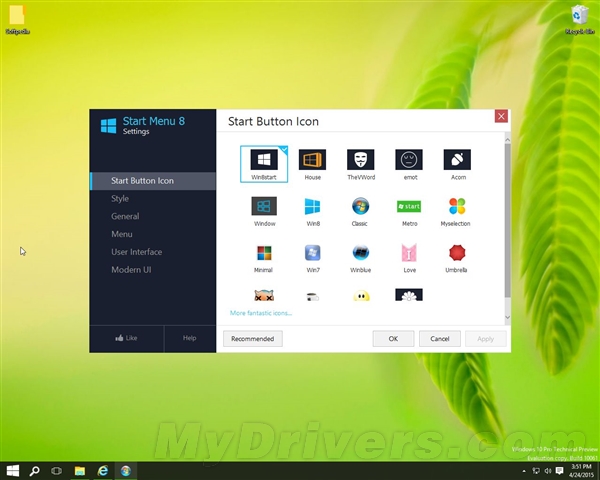Choose the Classic Windows orb icon
600x480 pixels.
tap(360, 211)
